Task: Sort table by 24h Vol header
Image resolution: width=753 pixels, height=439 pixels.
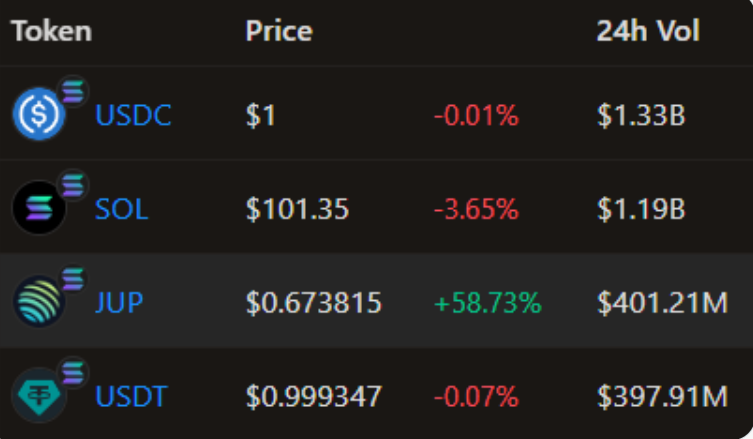Action: point(648,31)
